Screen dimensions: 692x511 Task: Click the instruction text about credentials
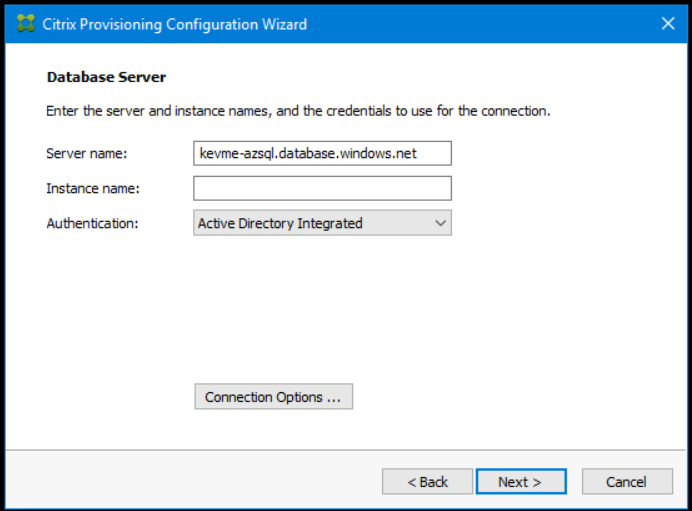point(298,111)
